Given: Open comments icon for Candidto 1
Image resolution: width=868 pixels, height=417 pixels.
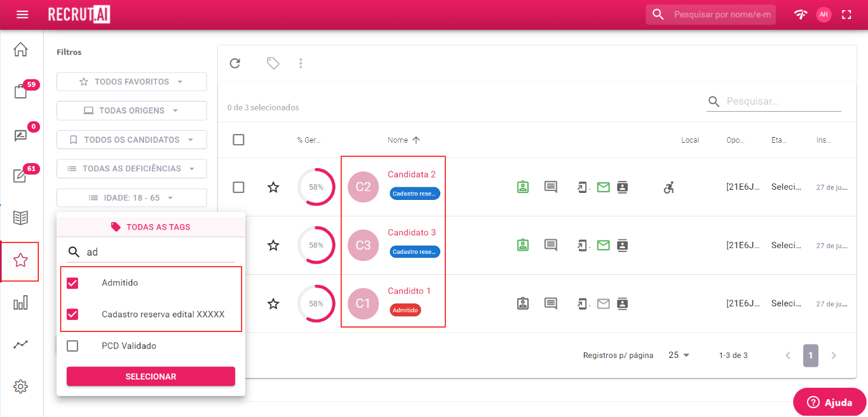Looking at the screenshot, I should coord(551,303).
